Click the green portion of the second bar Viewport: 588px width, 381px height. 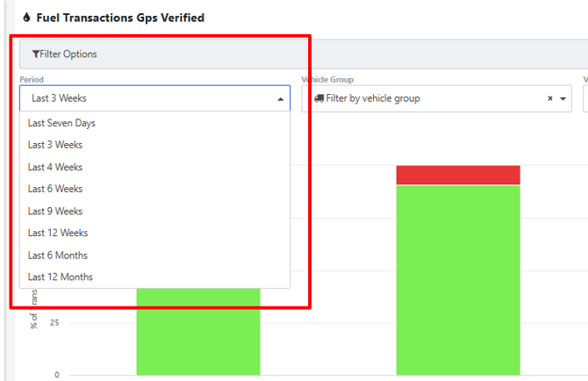(x=457, y=279)
